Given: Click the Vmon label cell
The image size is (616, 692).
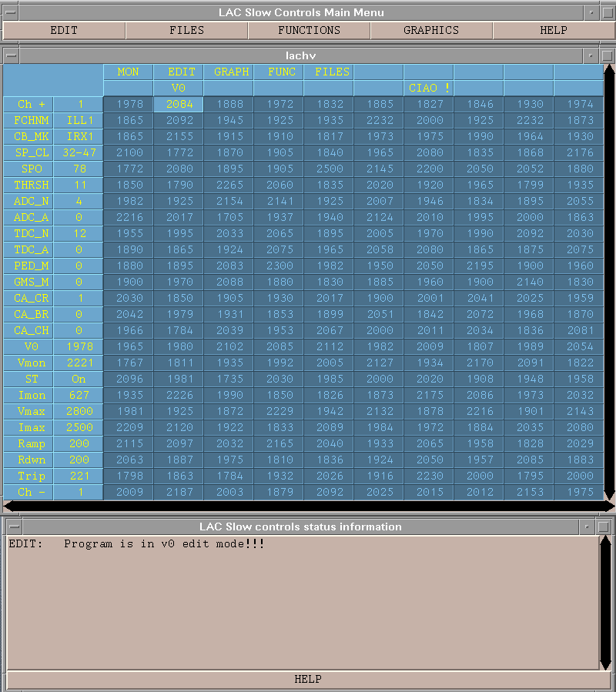Looking at the screenshot, I should pos(28,363).
